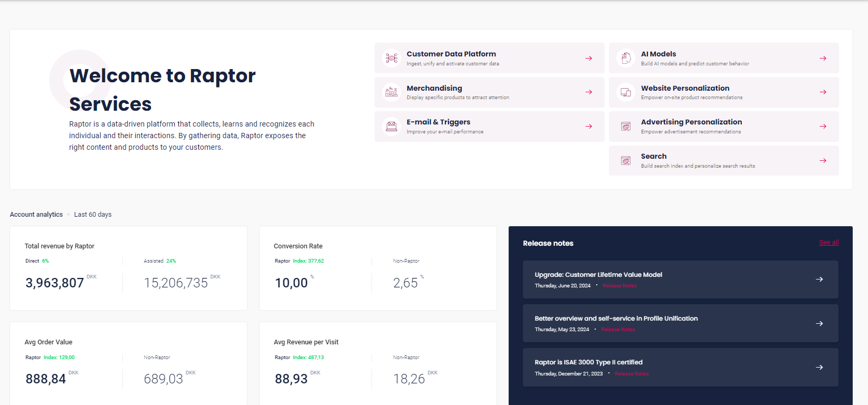Click Release Notes tag dated June 20, 2024

[x=619, y=286]
